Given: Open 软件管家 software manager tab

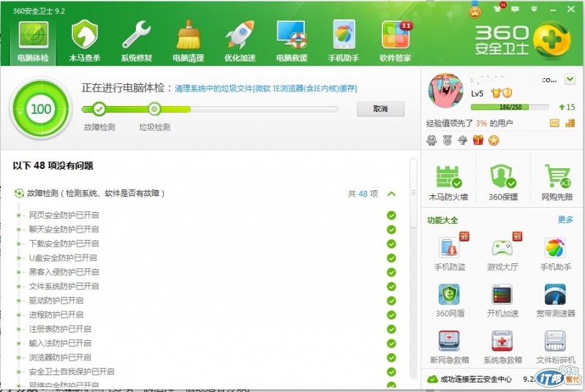Looking at the screenshot, I should [x=395, y=41].
